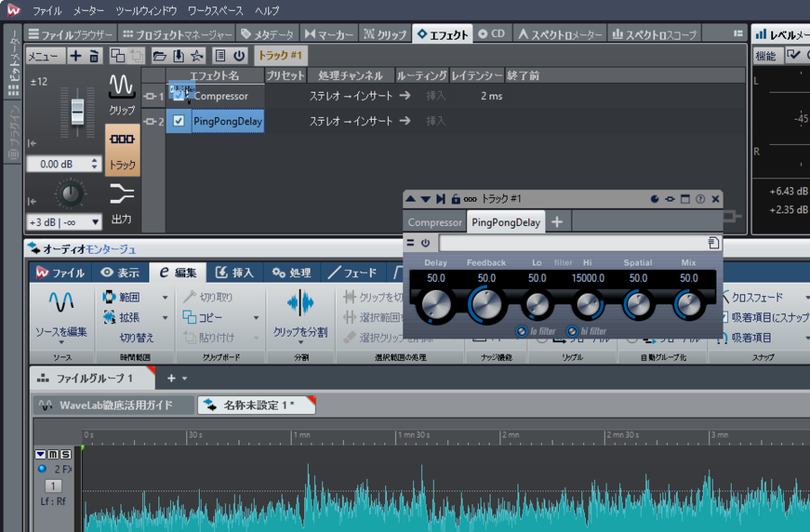The height and width of the screenshot is (532, 810).
Task: Click the 切り替え (Toggle) button
Action: click(x=137, y=338)
